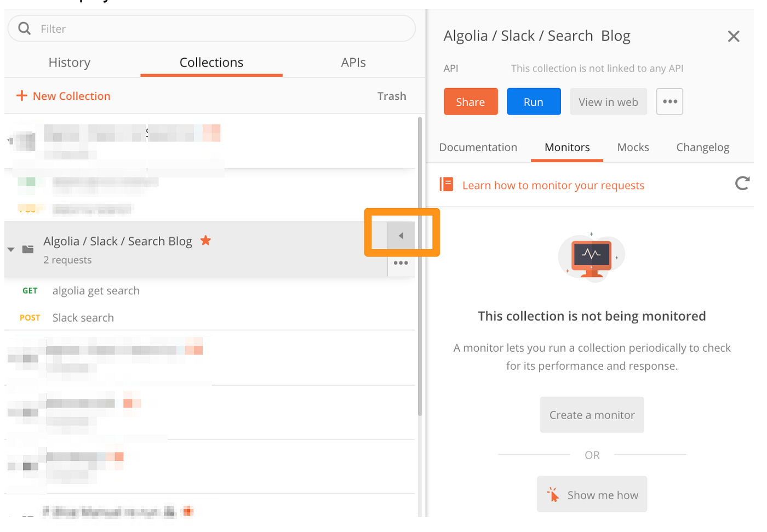Select the Monitors tab
The width and height of the screenshot is (767, 532).
pos(567,147)
